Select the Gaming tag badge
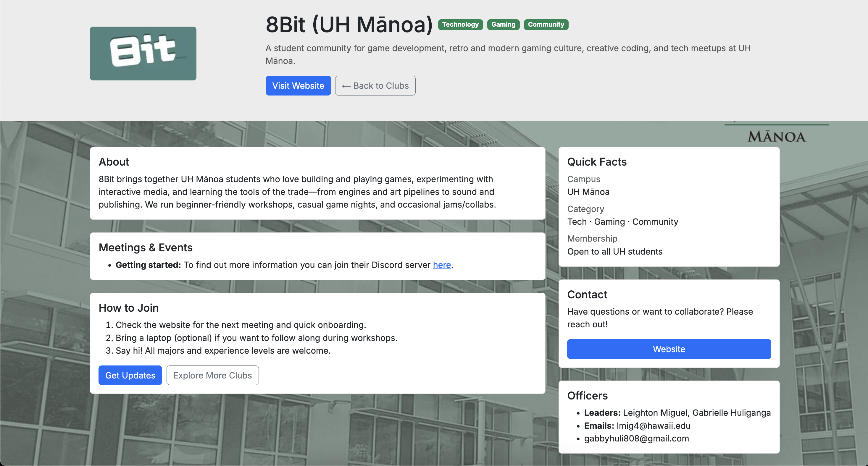The width and height of the screenshot is (868, 466). [503, 24]
